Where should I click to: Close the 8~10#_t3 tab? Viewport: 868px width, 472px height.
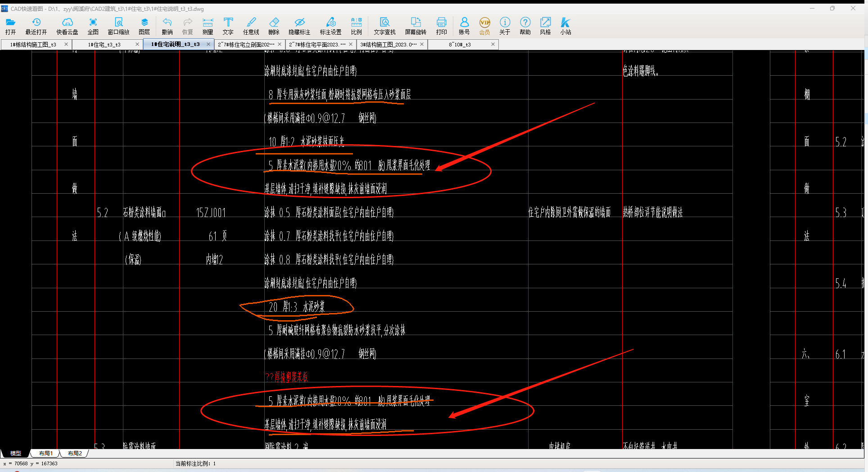click(x=493, y=44)
